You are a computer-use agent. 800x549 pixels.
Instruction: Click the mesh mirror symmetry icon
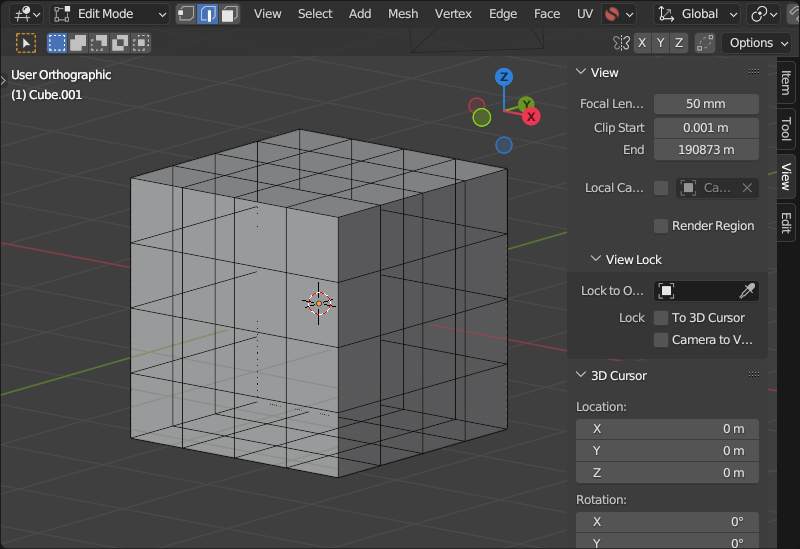click(x=621, y=43)
